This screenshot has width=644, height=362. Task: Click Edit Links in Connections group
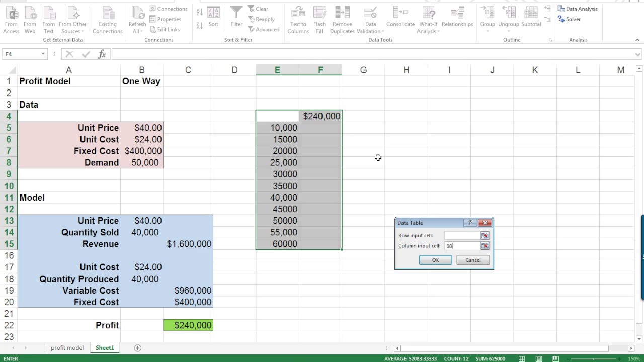click(164, 29)
